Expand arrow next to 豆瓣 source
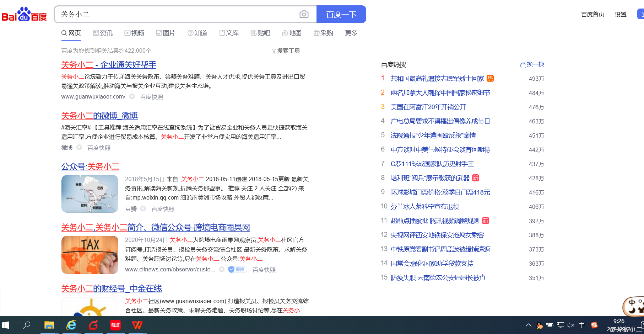Image resolution: width=644 pixels, height=334 pixels. point(143,208)
